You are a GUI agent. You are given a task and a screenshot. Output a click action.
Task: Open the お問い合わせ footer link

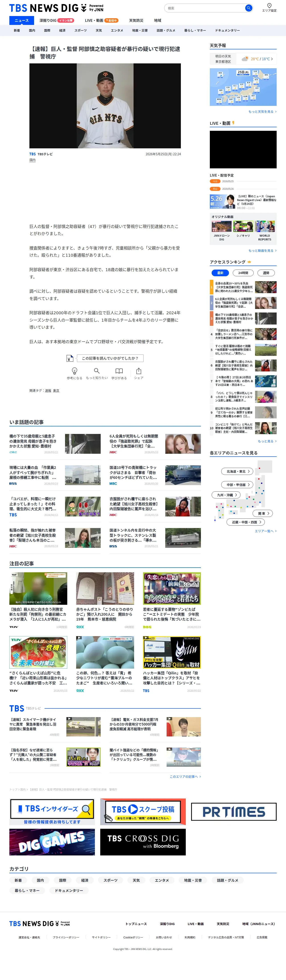click(164, 937)
